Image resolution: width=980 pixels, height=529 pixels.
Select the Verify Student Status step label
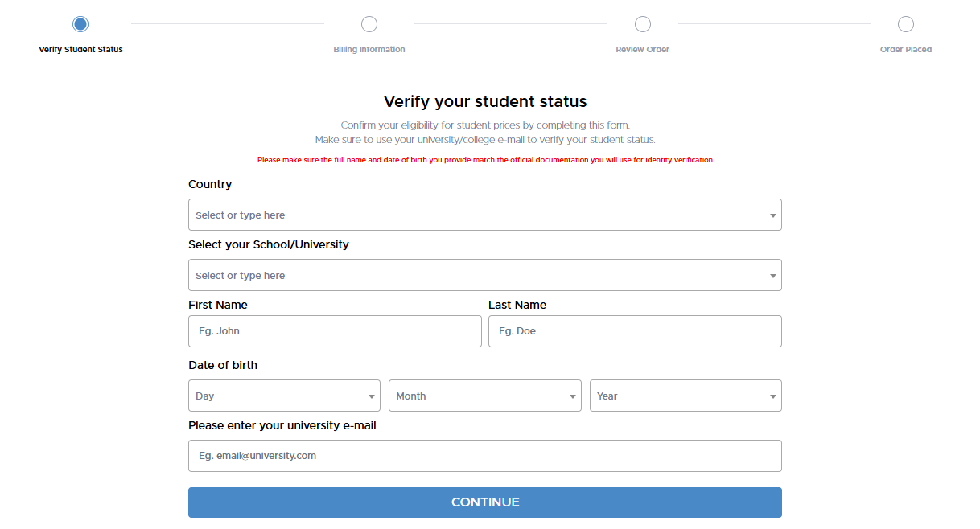[x=80, y=50]
